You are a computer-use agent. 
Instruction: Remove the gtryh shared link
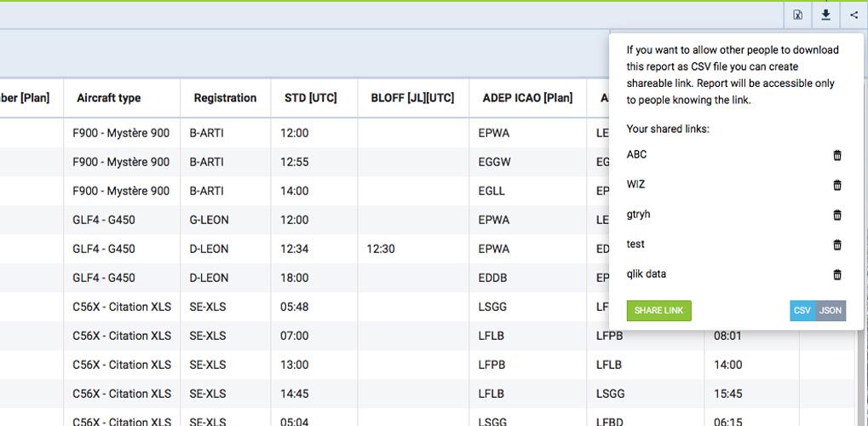pyautogui.click(x=837, y=215)
